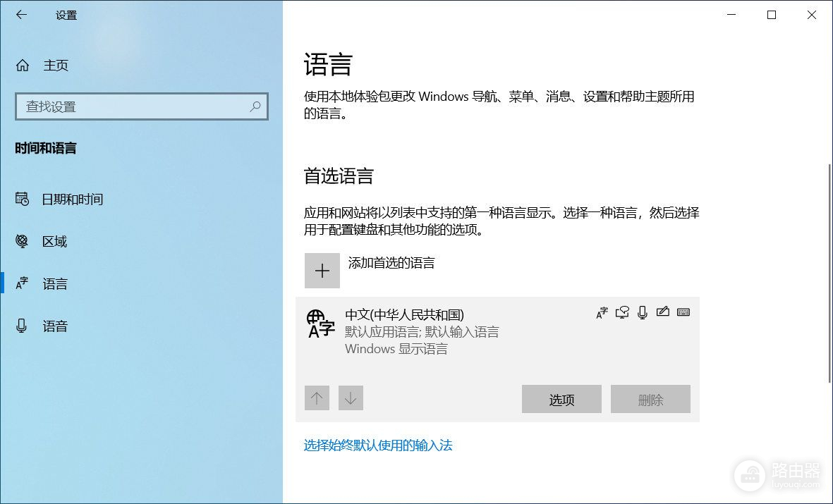Click the 首选语言 heading

pyautogui.click(x=339, y=176)
